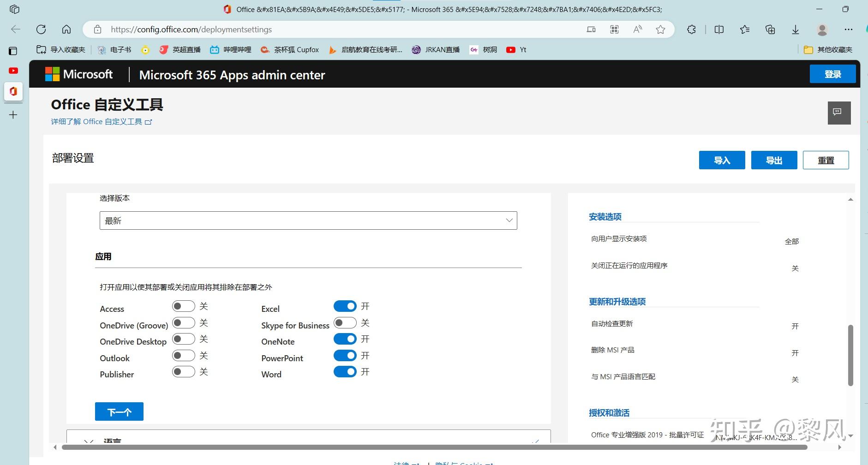Click the 导出 button
This screenshot has height=465, width=868.
(x=774, y=160)
